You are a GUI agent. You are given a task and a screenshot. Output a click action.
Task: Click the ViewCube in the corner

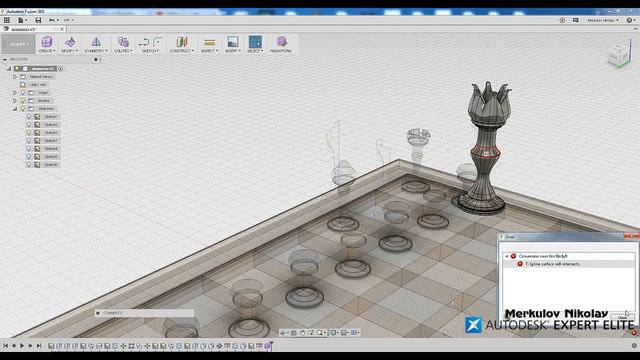pos(618,55)
